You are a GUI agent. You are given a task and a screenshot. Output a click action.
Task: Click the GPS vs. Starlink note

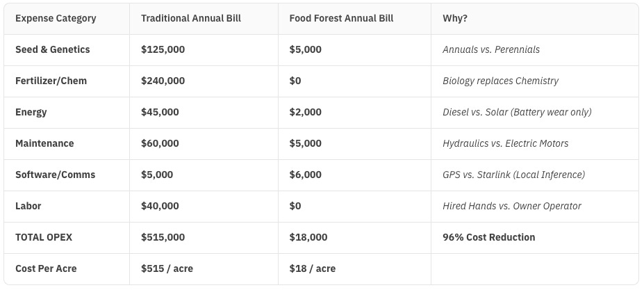513,175
